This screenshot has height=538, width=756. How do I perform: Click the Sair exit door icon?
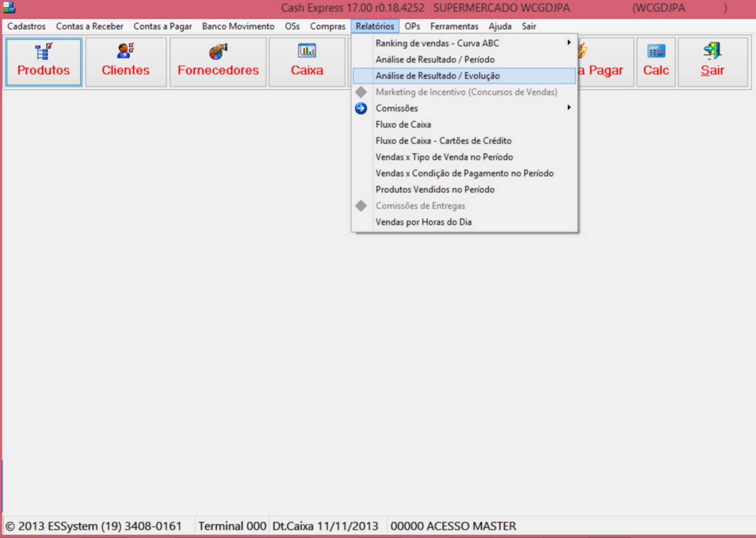pyautogui.click(x=712, y=51)
